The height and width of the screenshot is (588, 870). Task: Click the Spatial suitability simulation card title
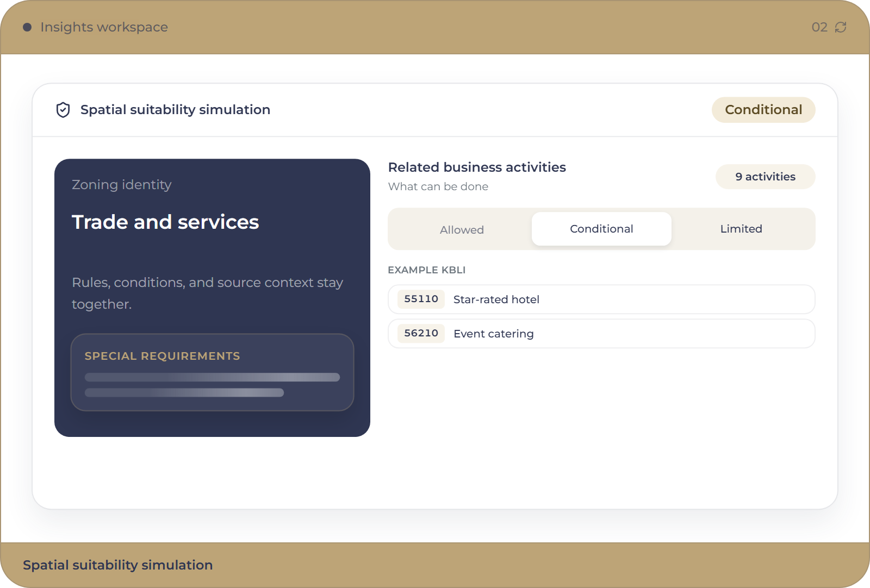[175, 110]
